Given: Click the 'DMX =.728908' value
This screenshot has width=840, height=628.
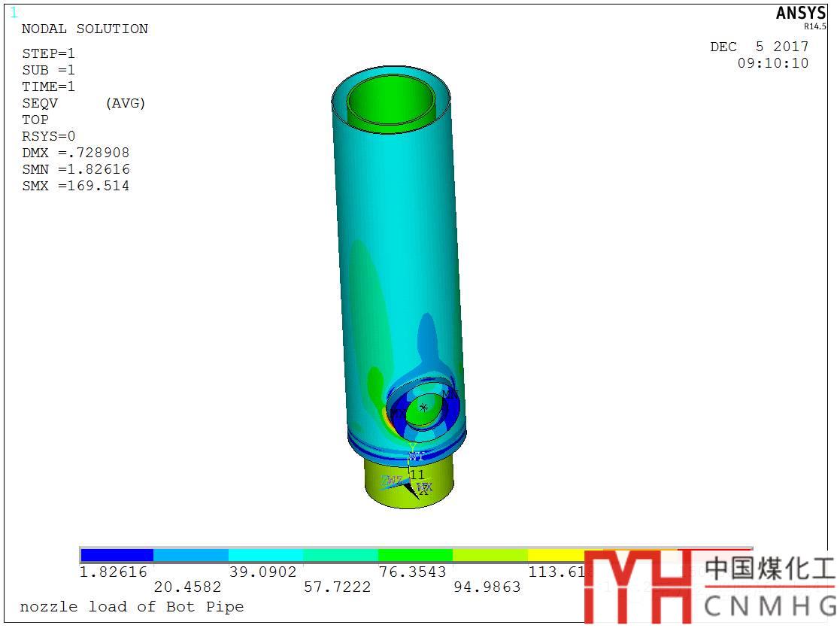Looking at the screenshot, I should (75, 153).
